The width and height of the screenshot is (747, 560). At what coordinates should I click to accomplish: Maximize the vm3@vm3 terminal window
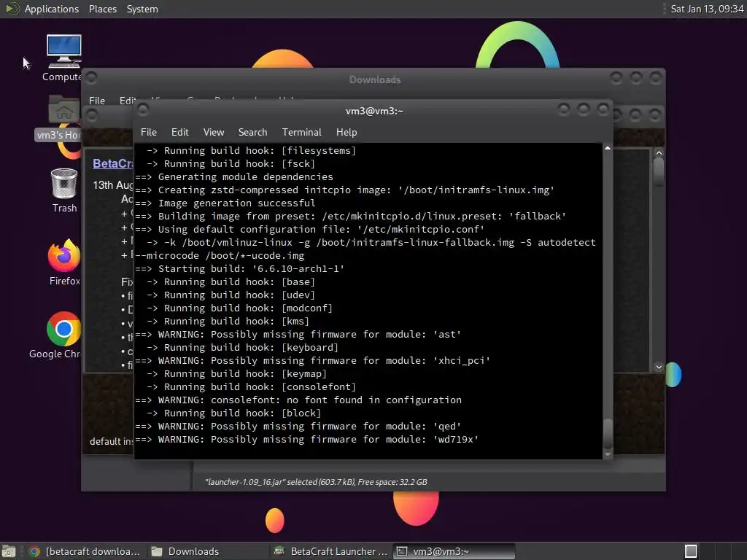coord(583,109)
